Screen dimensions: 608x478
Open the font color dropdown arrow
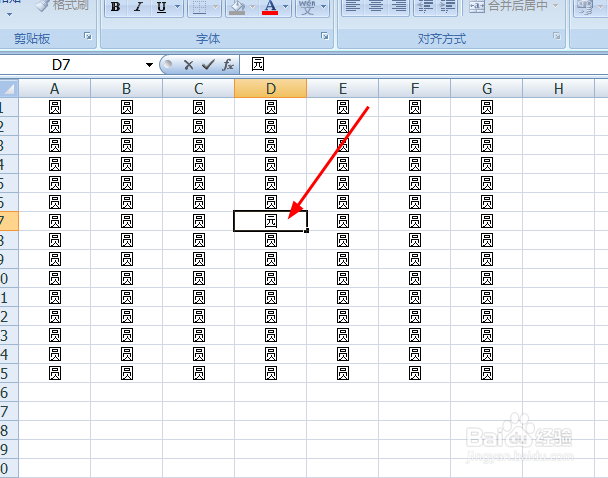285,7
